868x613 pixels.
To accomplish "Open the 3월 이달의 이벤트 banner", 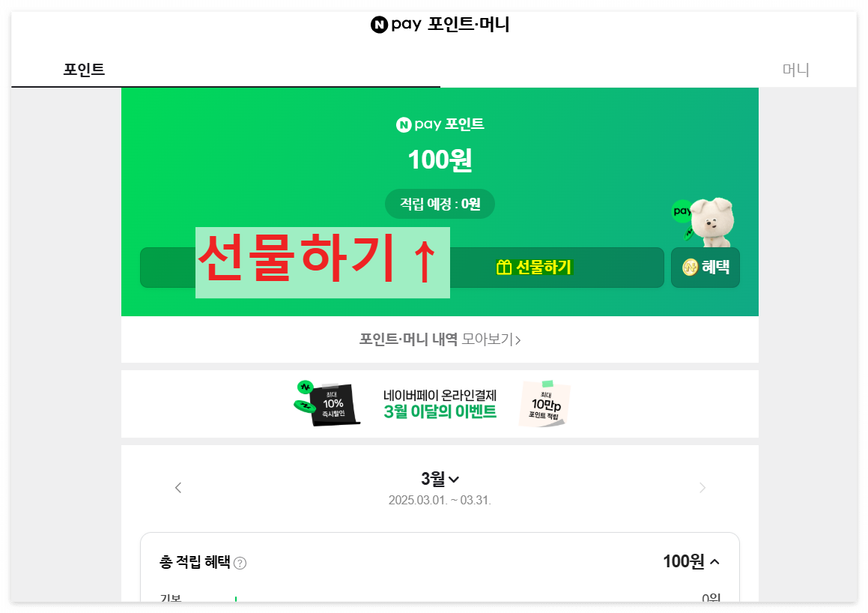I will (440, 404).
